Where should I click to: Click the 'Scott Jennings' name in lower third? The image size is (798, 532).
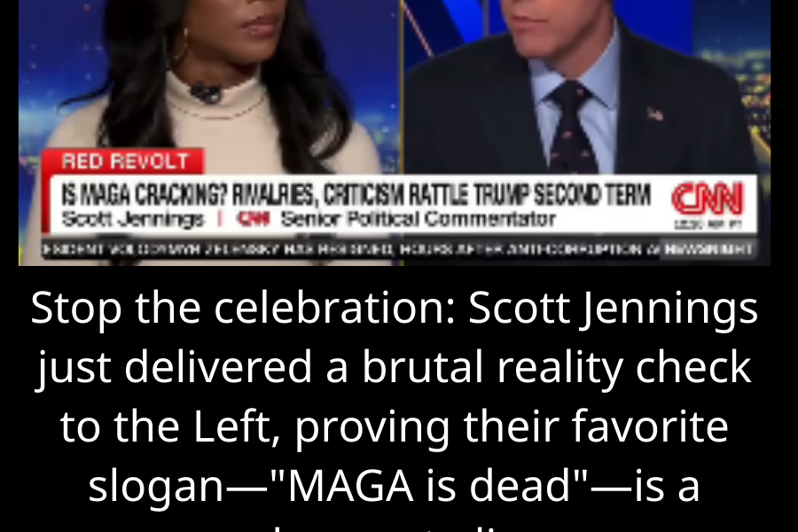132,219
